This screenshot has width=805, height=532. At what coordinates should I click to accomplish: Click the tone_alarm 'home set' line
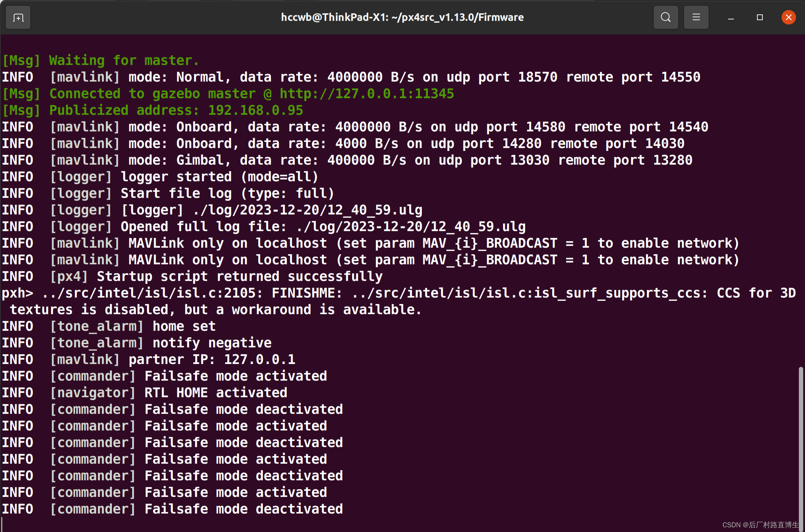(184, 326)
